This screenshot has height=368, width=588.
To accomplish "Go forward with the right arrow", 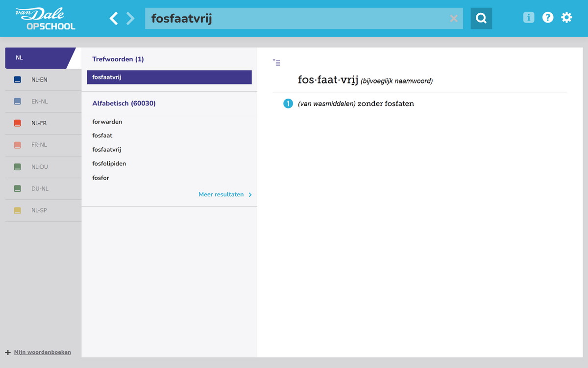I will coord(130,19).
